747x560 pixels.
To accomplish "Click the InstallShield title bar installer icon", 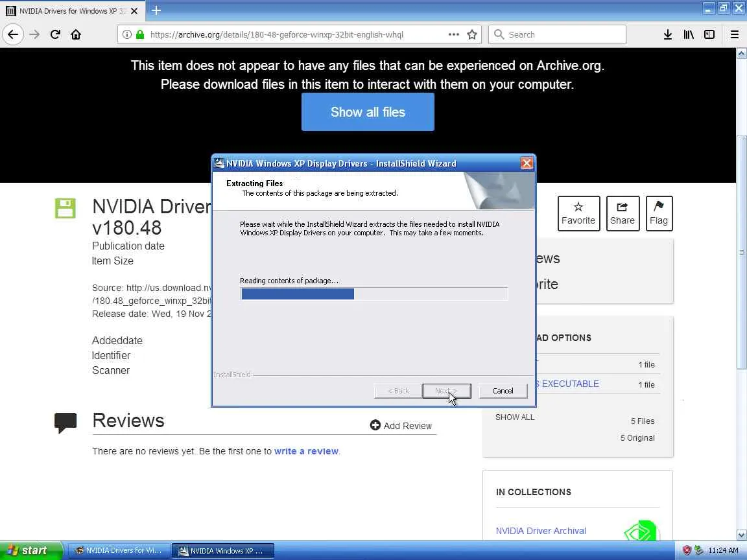I will pyautogui.click(x=219, y=163).
